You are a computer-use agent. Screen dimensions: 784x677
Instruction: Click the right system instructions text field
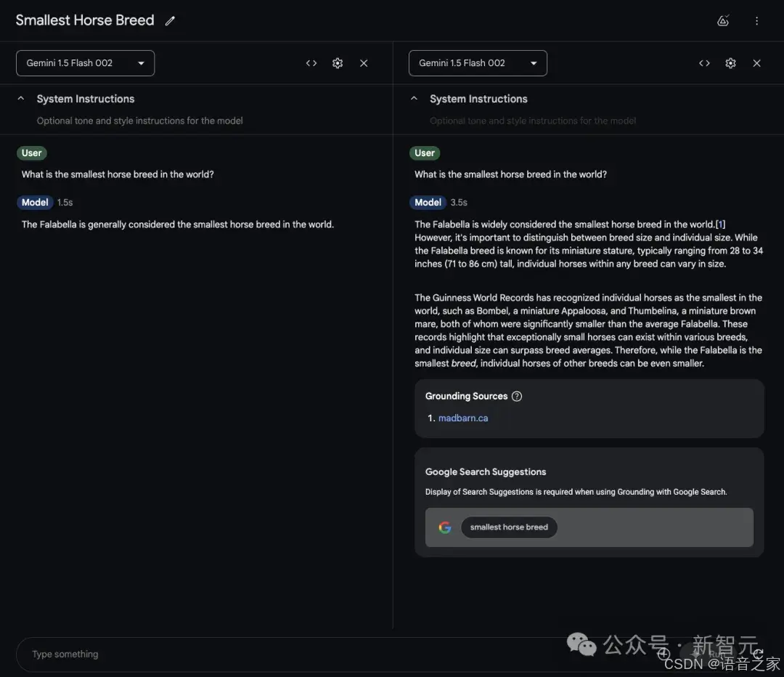pyautogui.click(x=533, y=121)
